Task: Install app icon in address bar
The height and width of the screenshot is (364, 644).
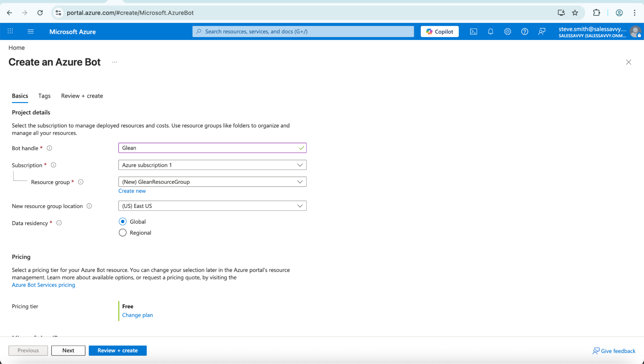Action: pos(561,13)
